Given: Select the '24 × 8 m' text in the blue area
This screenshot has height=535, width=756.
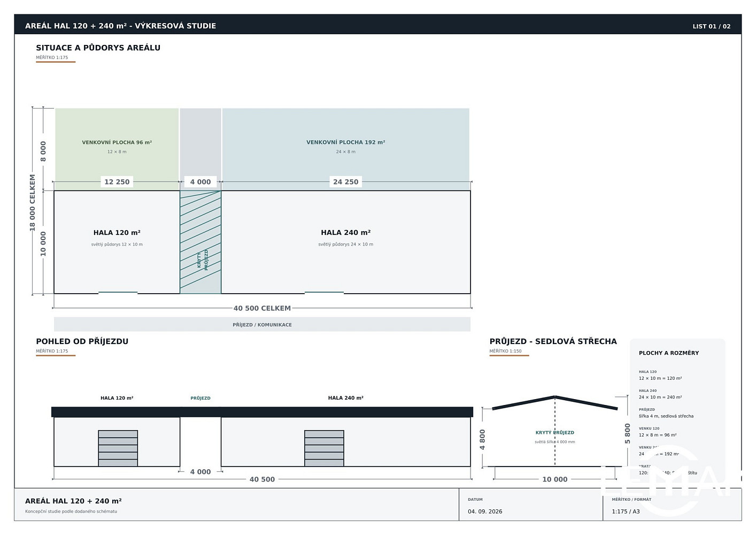Looking at the screenshot, I should [x=345, y=152].
